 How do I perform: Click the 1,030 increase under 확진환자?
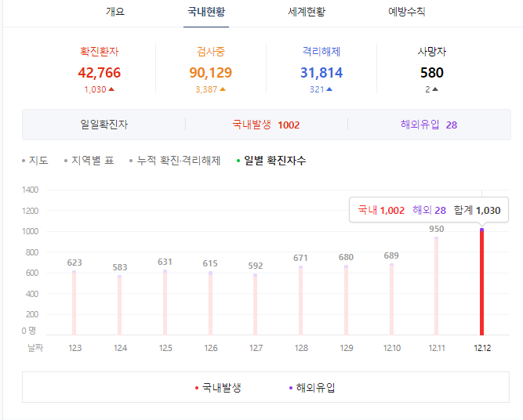tap(99, 89)
